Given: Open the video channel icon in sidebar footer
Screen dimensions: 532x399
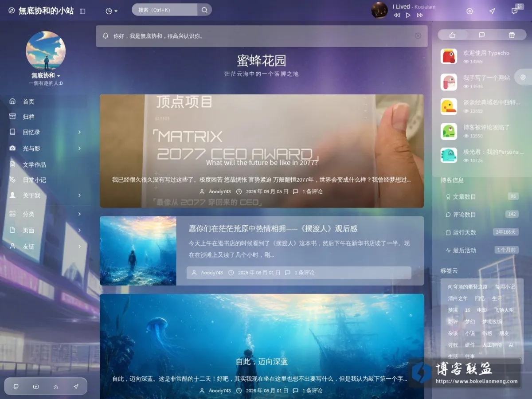Looking at the screenshot, I should pos(36,387).
